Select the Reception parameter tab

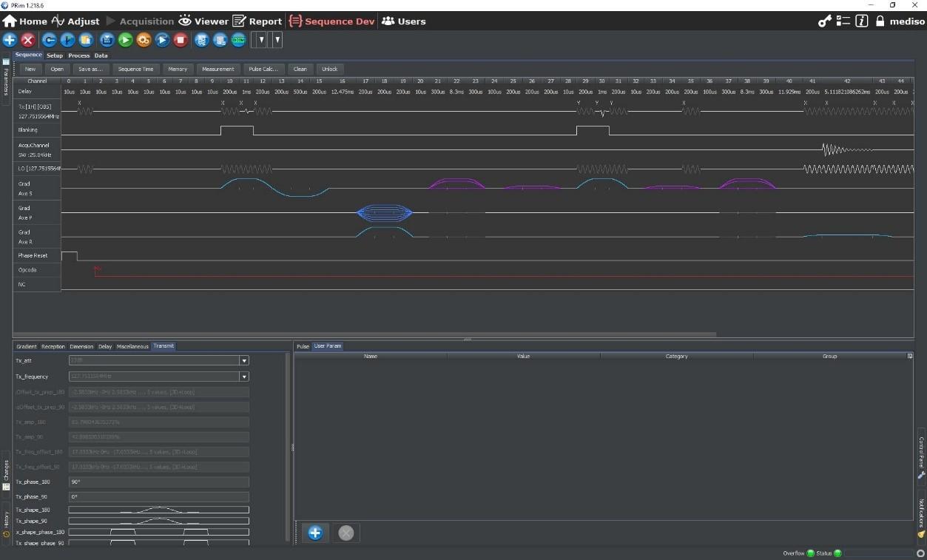click(x=53, y=346)
